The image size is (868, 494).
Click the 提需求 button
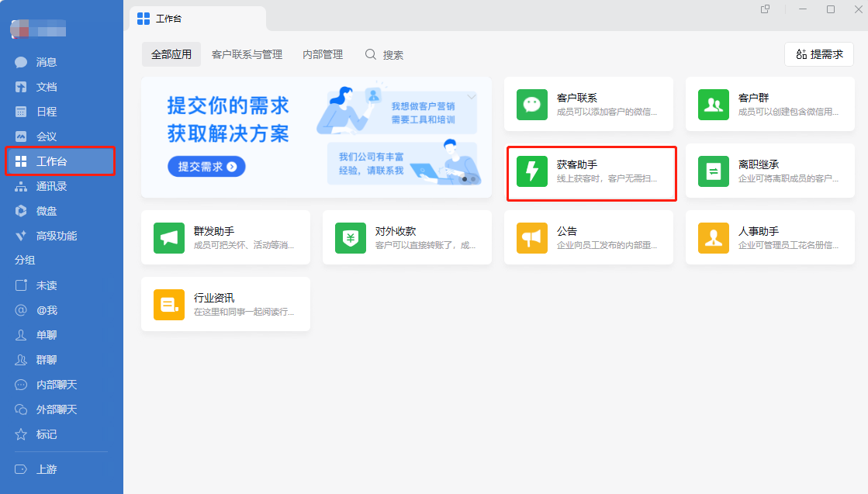[819, 55]
